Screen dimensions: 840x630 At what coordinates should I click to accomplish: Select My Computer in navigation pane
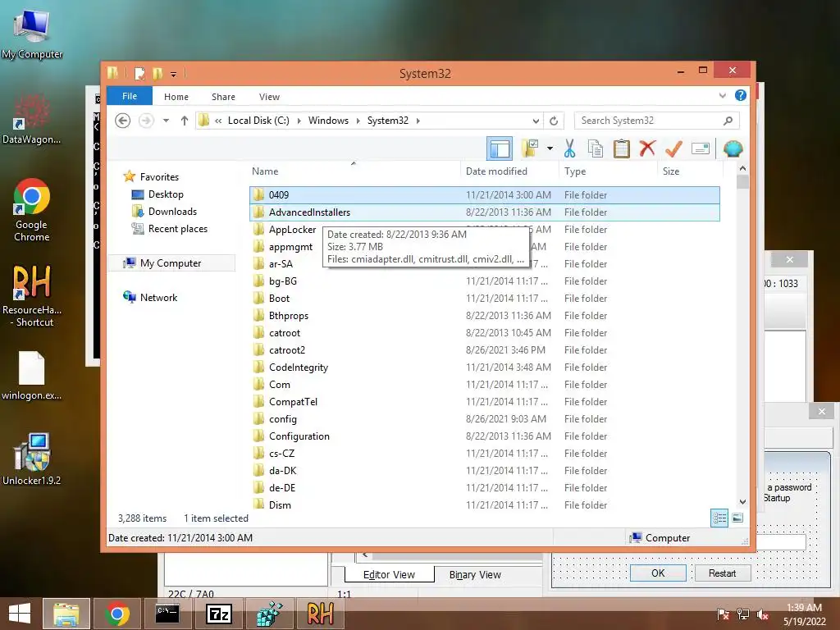(171, 263)
